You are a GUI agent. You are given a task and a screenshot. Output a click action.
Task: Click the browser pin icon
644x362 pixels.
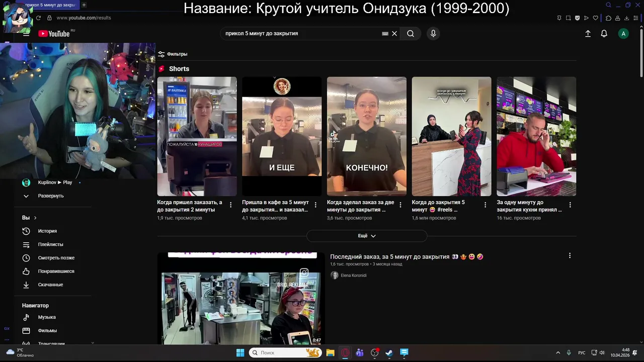click(x=559, y=18)
